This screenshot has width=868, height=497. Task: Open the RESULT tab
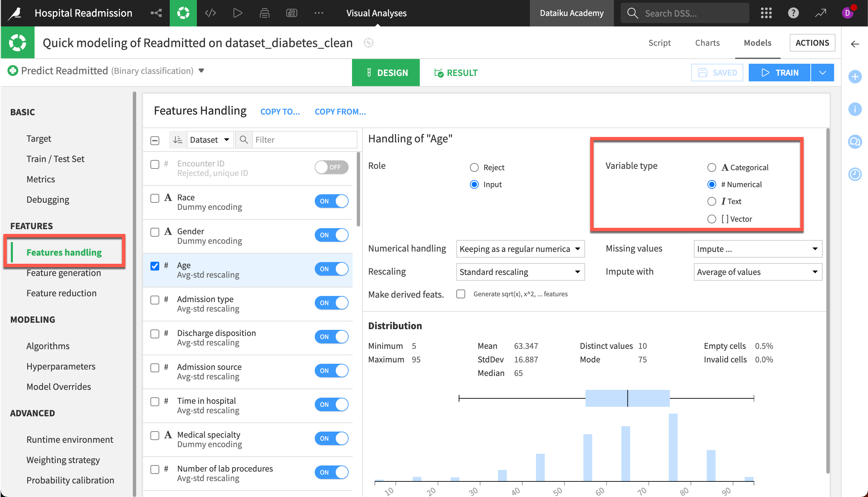point(456,72)
